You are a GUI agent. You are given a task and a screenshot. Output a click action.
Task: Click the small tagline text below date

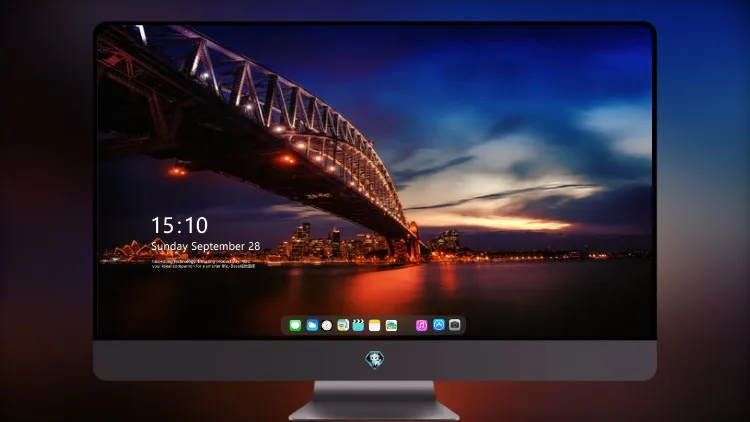[x=204, y=264]
